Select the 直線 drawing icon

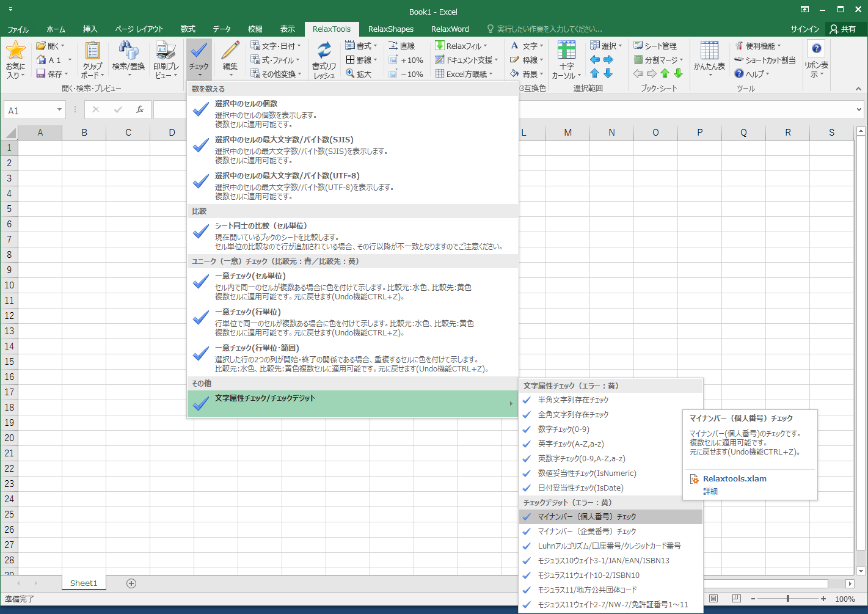[401, 45]
